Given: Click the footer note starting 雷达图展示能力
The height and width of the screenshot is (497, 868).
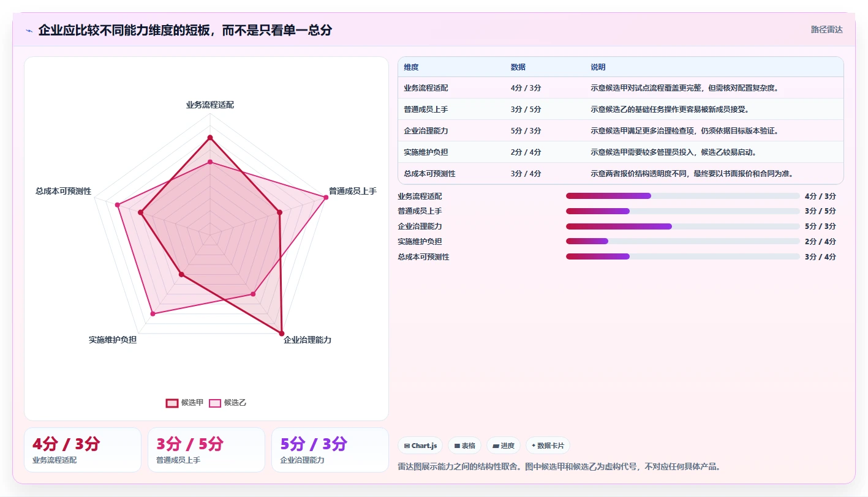Looking at the screenshot, I should [x=559, y=466].
